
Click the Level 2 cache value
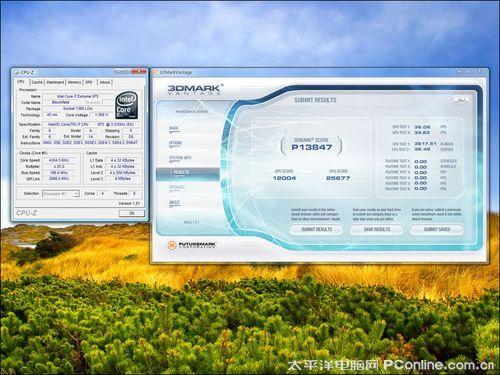(123, 173)
